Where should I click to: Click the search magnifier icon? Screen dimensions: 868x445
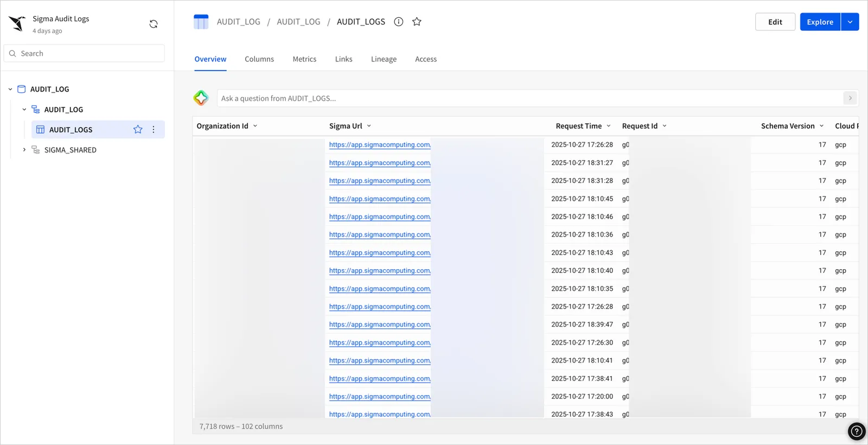[x=12, y=53]
